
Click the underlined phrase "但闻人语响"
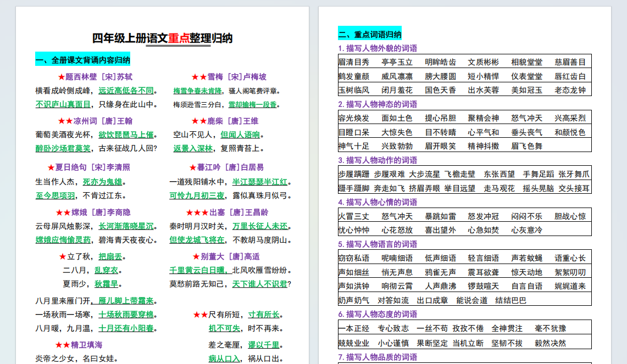click(x=240, y=135)
